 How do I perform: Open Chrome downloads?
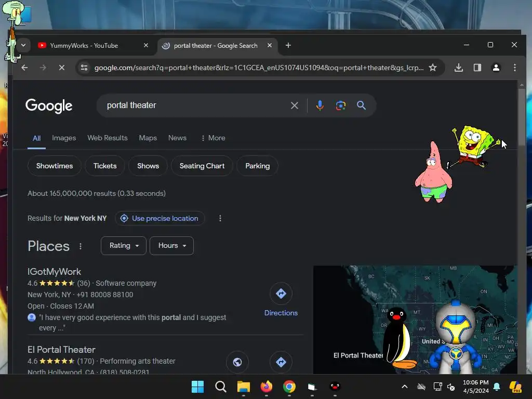pyautogui.click(x=458, y=68)
